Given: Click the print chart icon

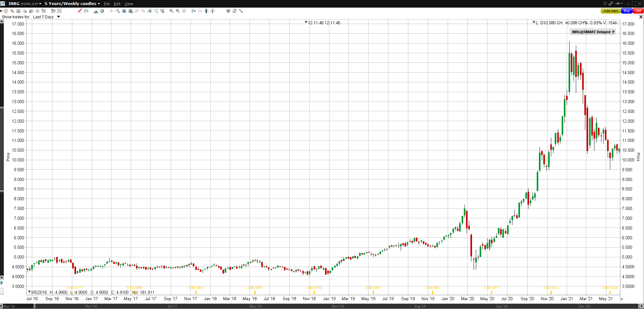Looking at the screenshot, I should pos(25,11).
